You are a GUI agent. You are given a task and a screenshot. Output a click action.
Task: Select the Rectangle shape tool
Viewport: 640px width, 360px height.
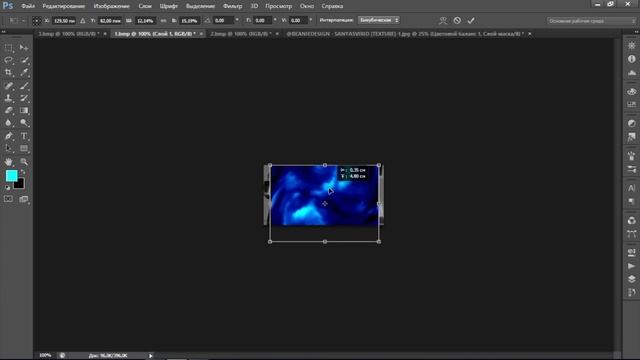[x=24, y=148]
